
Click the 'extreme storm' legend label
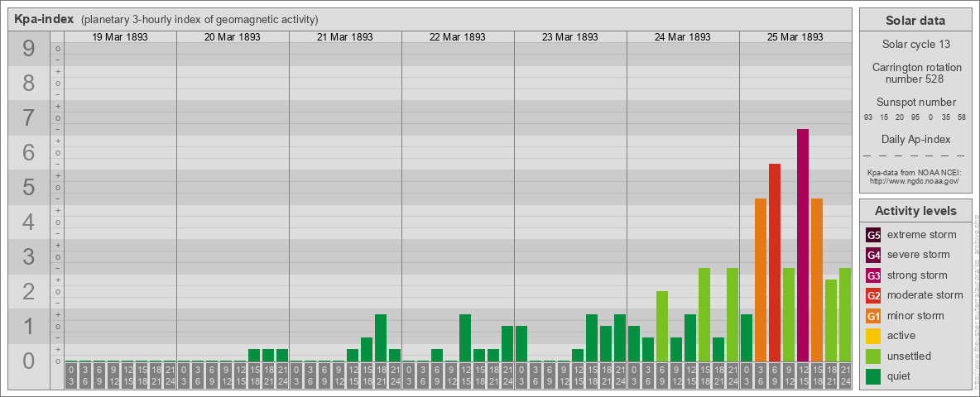point(922,235)
